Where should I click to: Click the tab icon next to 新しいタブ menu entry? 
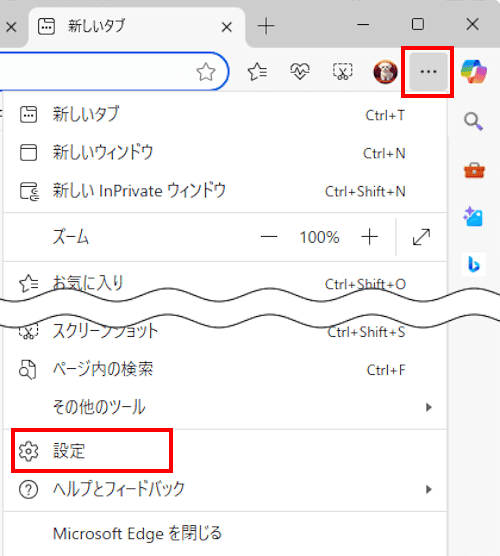[28, 115]
